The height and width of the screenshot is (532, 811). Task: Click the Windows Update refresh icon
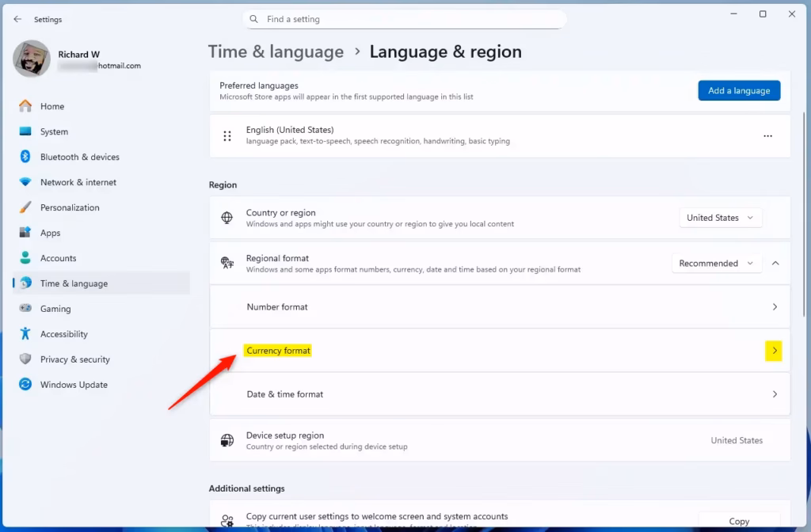pos(25,385)
